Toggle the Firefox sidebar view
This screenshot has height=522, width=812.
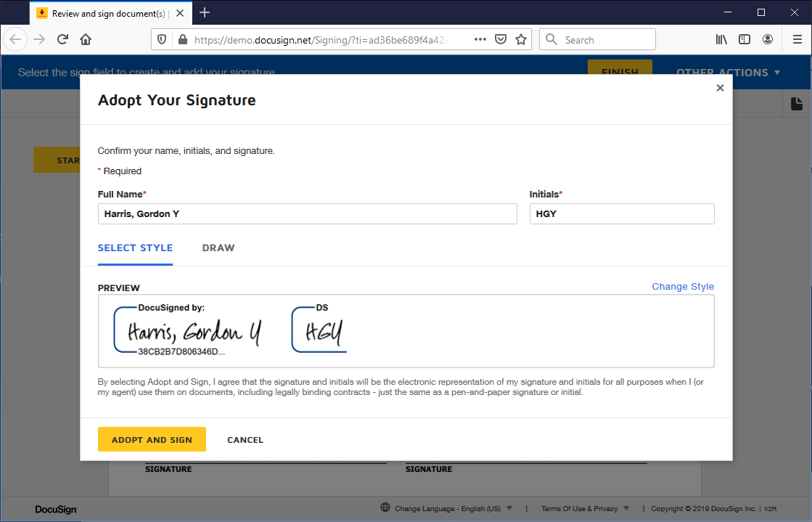(x=745, y=39)
